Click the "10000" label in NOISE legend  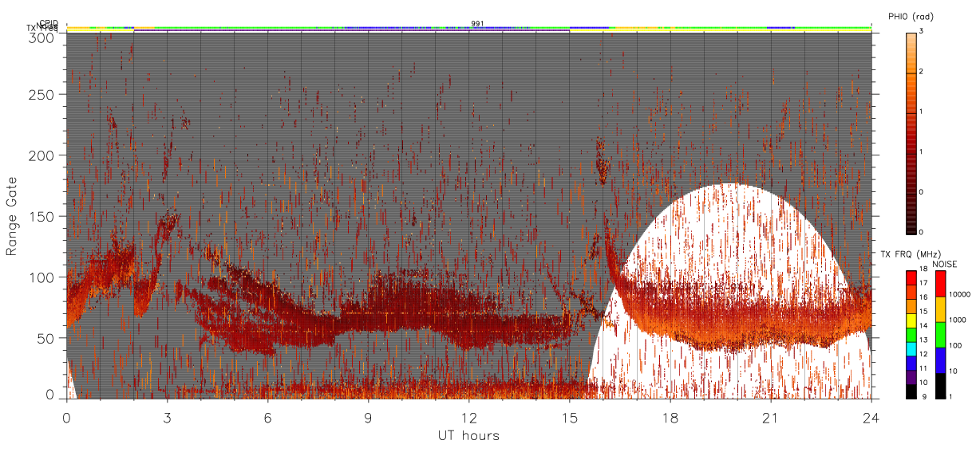coord(960,294)
